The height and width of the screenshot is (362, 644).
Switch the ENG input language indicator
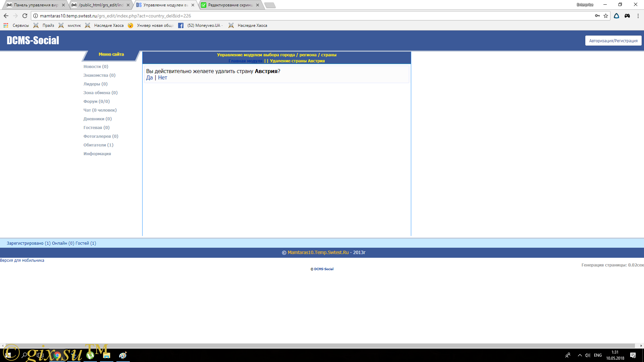coord(598,355)
